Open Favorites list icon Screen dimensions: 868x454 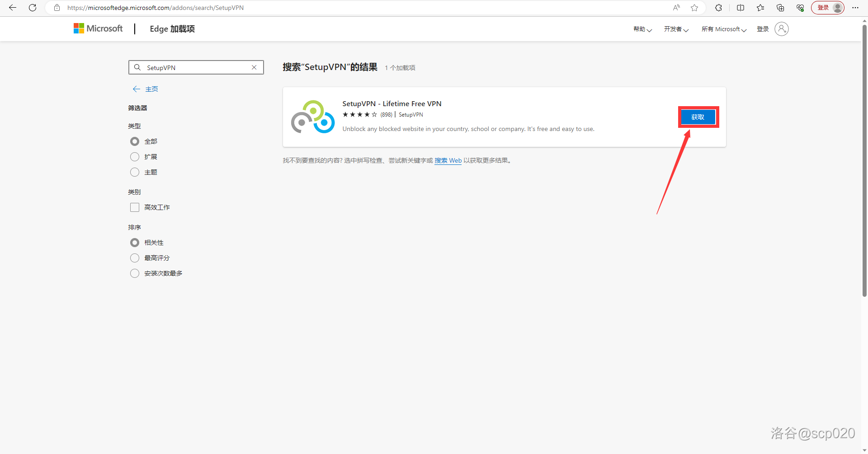pyautogui.click(x=760, y=8)
